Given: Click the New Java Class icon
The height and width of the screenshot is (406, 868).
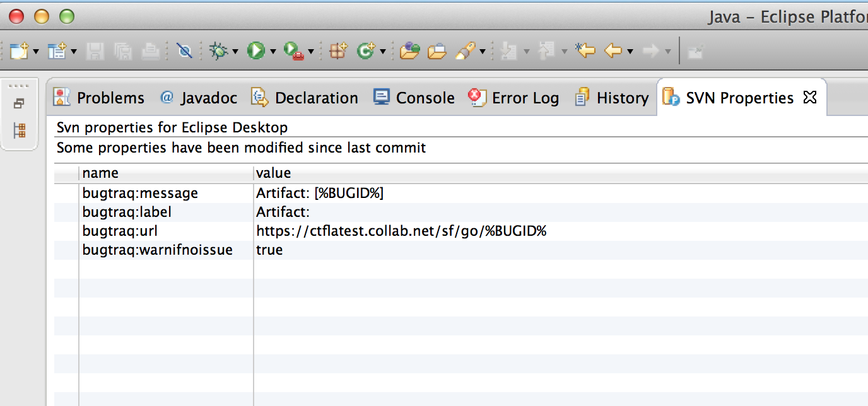Looking at the screenshot, I should (365, 51).
